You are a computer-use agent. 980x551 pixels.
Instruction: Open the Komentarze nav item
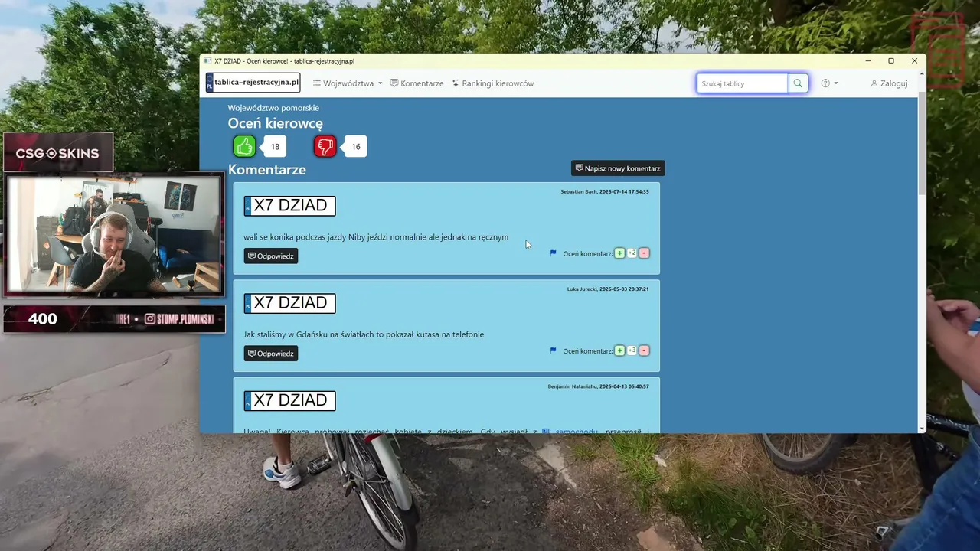click(416, 83)
